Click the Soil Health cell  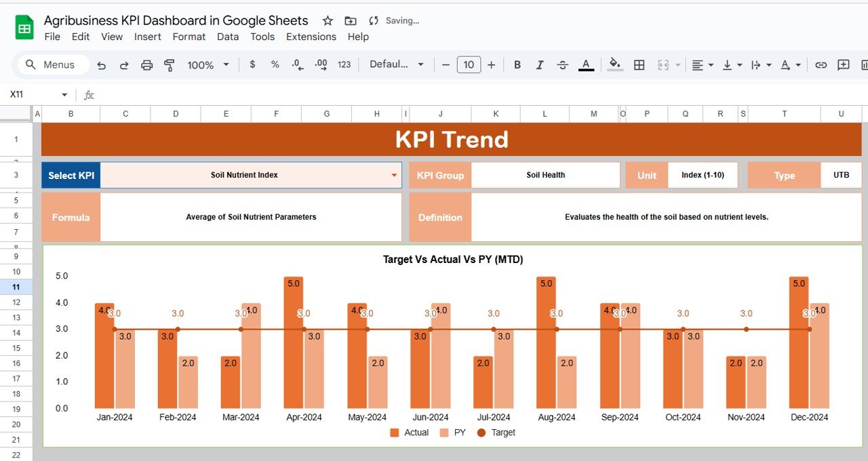pos(546,175)
